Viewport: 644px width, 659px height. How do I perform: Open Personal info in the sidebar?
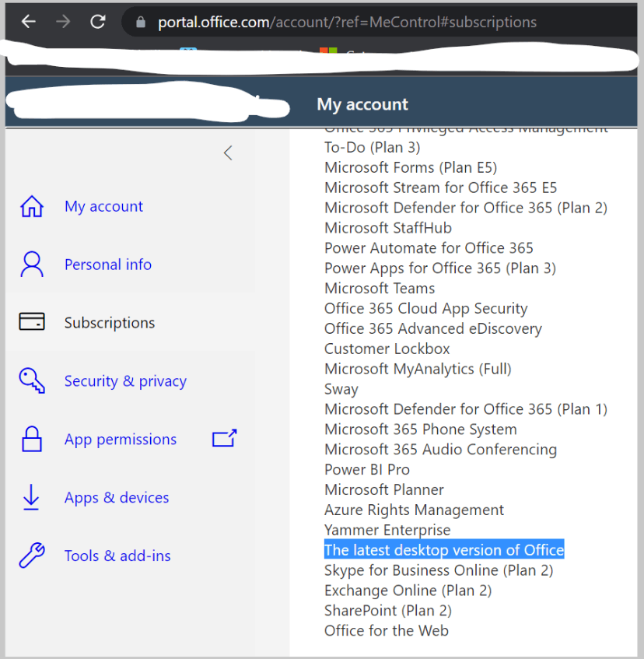pyautogui.click(x=108, y=265)
